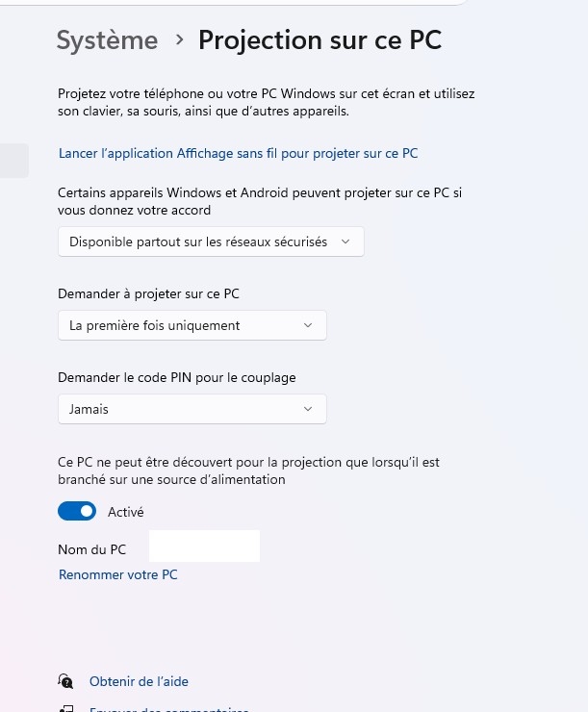This screenshot has width=588, height=712.
Task: Click the arrow on the réseaux sécurisés dropdown
Action: [x=346, y=242]
